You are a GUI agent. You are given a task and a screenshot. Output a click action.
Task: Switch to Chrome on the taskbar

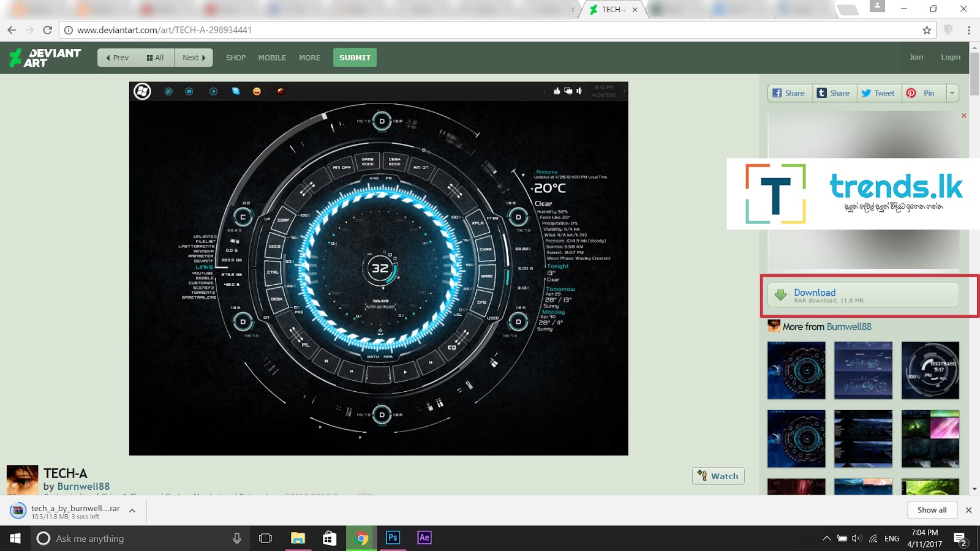(x=361, y=538)
